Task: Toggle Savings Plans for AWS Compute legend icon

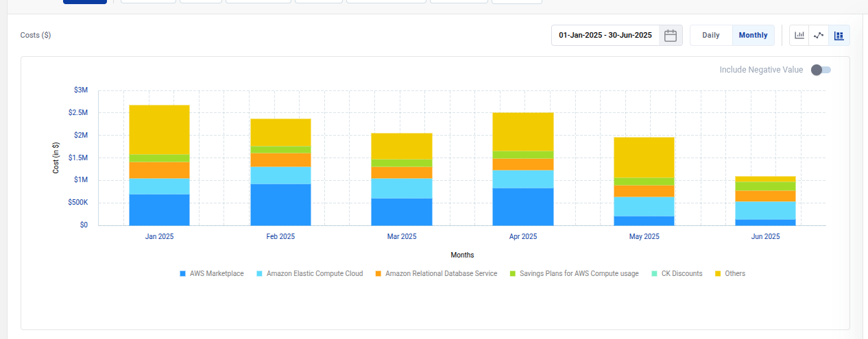Action: coord(513,274)
